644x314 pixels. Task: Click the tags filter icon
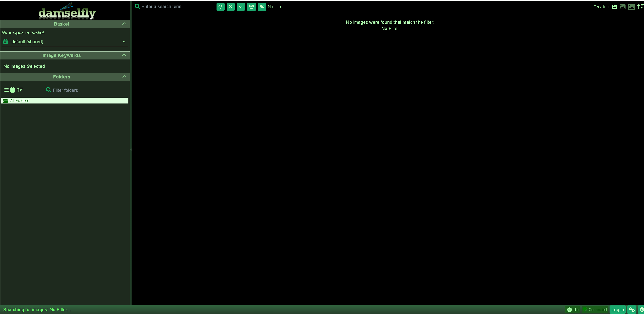pyautogui.click(x=262, y=7)
